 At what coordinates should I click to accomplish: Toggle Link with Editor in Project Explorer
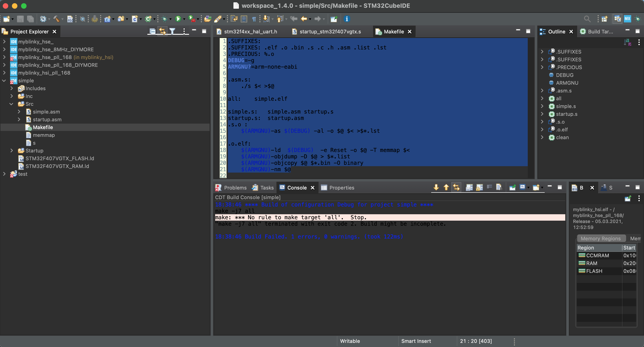(x=162, y=31)
